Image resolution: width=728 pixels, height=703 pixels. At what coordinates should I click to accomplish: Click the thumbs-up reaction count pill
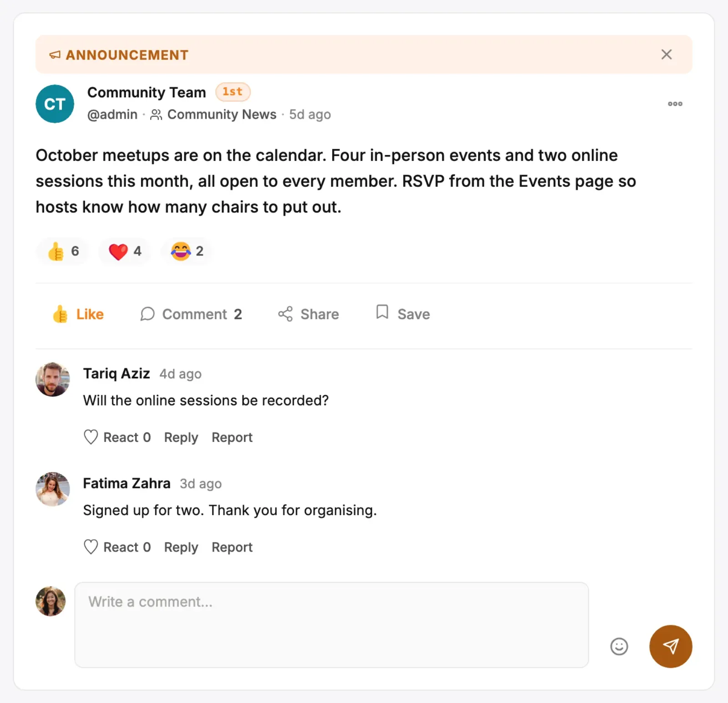pos(63,251)
